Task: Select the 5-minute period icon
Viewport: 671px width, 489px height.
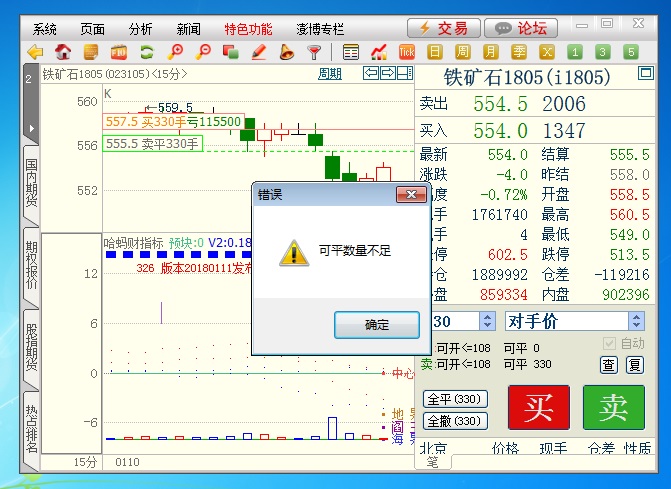Action: click(x=631, y=52)
